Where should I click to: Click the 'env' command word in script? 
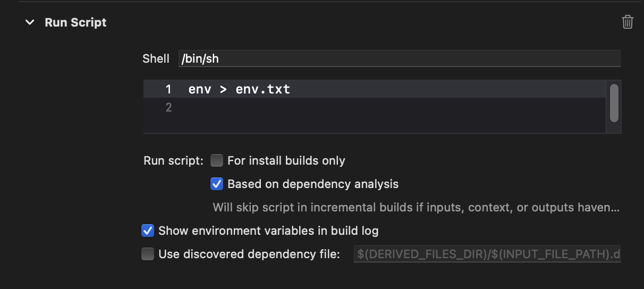click(200, 89)
